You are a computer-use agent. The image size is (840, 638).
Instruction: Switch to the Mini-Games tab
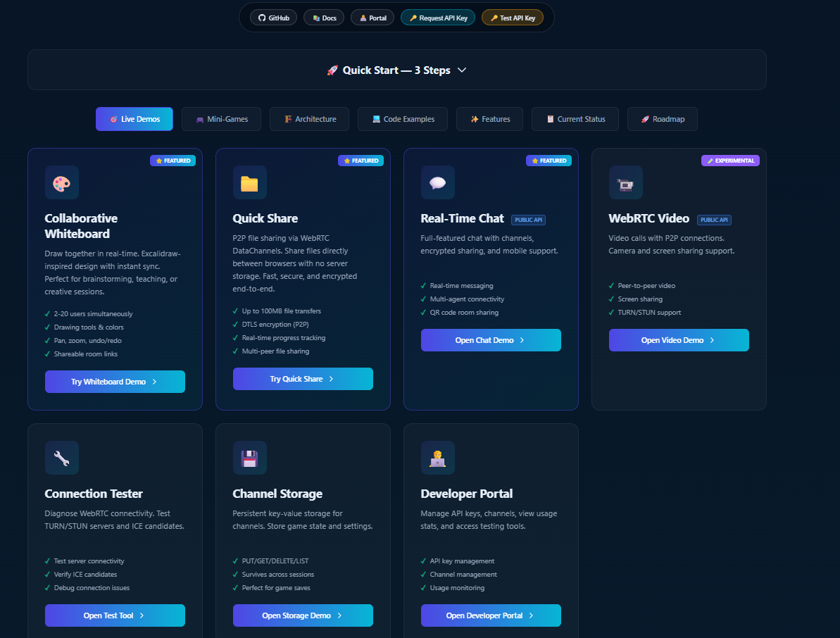[x=221, y=118]
